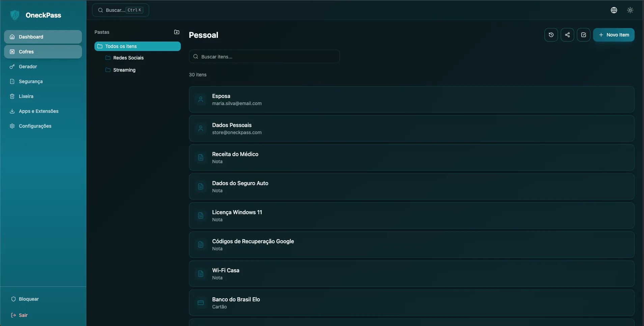Switch theme with the sun toggle
This screenshot has width=644, height=326.
click(630, 10)
